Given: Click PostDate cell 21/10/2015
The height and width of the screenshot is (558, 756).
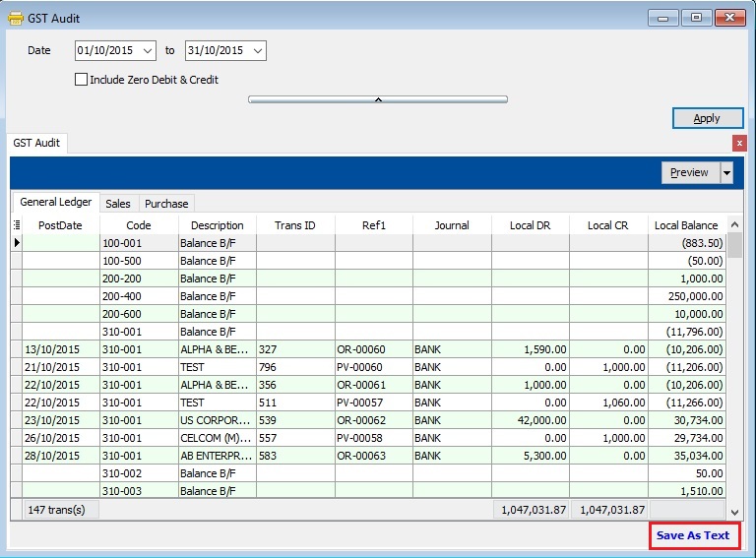Looking at the screenshot, I should tap(61, 367).
